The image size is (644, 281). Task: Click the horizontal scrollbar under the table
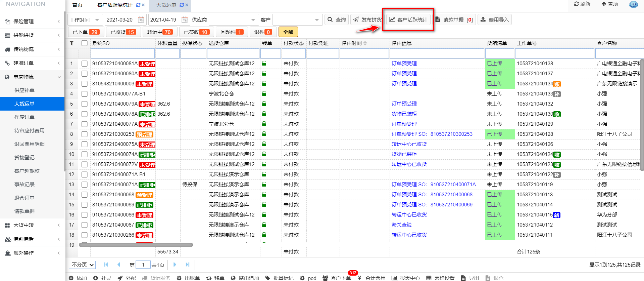[x=136, y=245]
